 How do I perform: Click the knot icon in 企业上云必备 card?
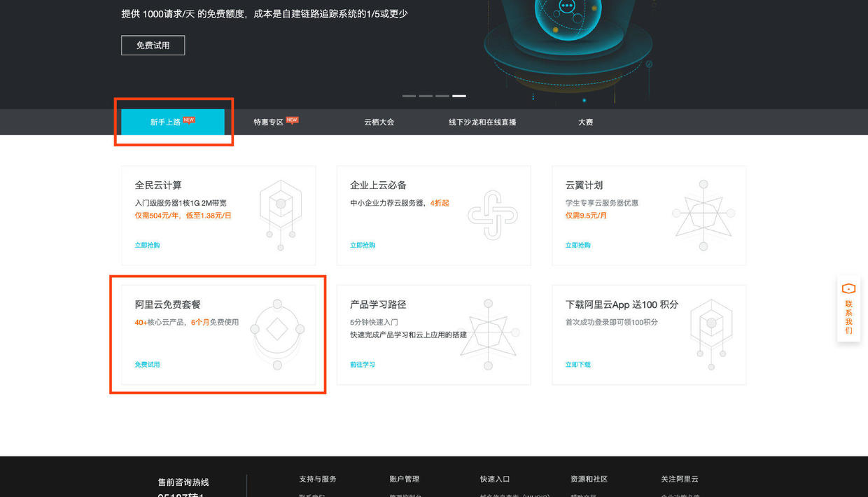492,215
